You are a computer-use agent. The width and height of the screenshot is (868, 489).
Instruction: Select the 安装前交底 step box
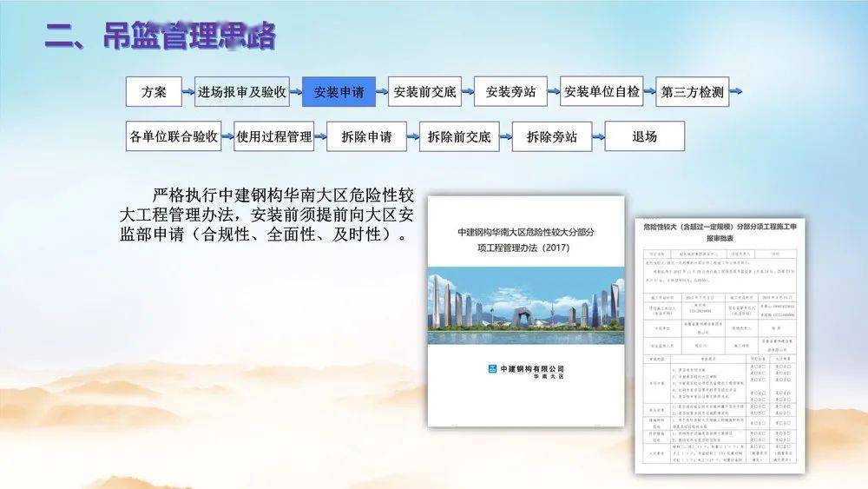point(424,92)
